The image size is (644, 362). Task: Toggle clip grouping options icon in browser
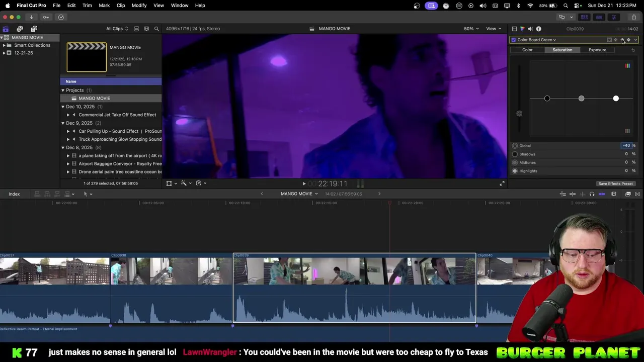(x=136, y=29)
